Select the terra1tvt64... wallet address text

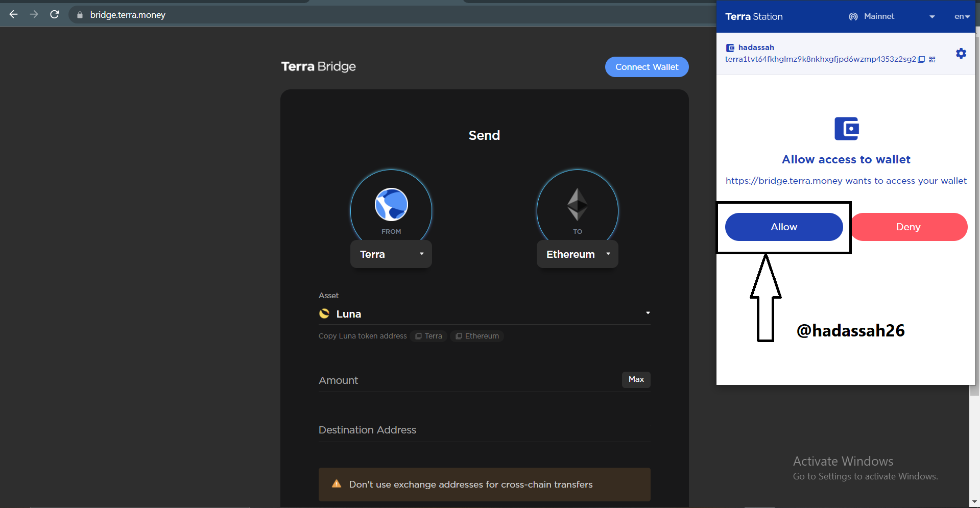820,59
